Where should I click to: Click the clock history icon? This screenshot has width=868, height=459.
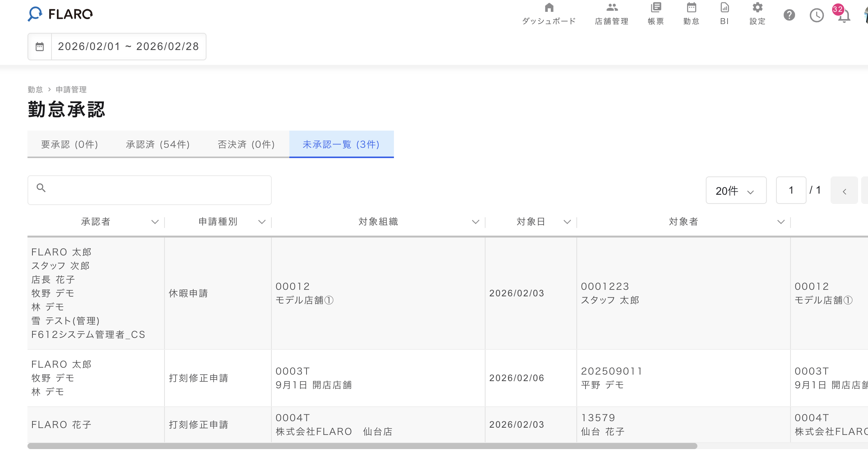point(816,15)
